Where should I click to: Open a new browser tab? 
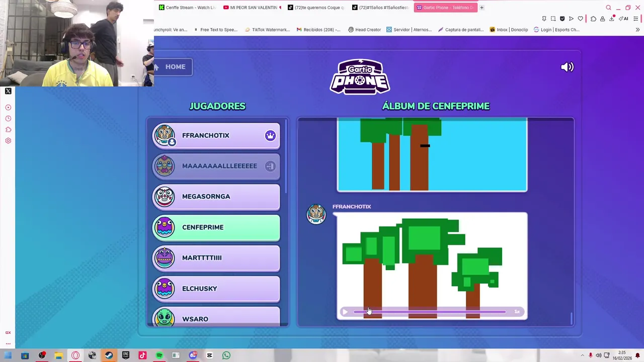481,8
